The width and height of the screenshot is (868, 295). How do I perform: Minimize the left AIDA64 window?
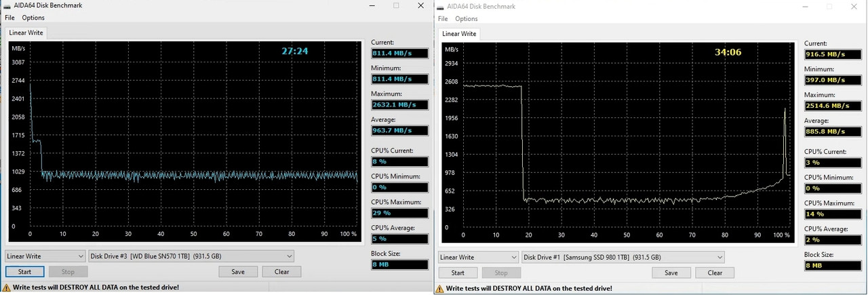click(x=371, y=5)
